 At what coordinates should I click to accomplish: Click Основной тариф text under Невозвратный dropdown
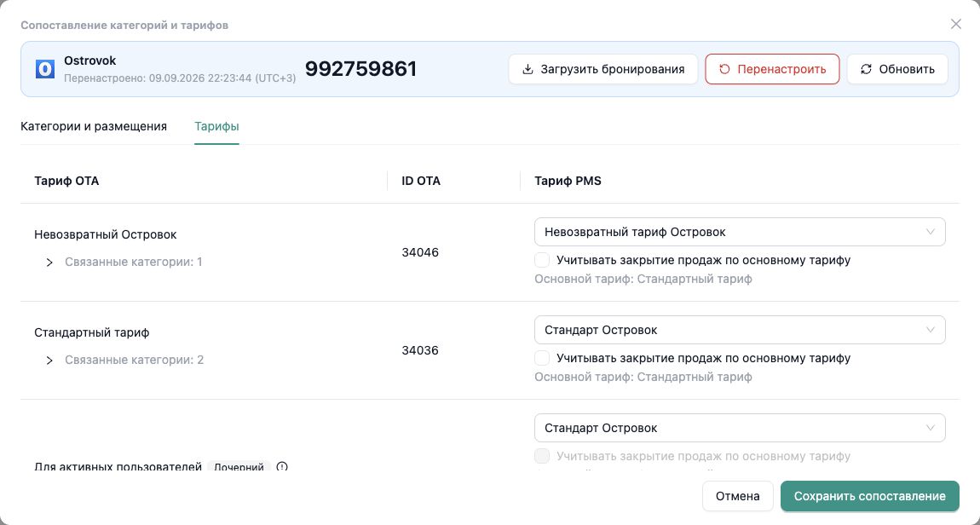pyautogui.click(x=643, y=279)
